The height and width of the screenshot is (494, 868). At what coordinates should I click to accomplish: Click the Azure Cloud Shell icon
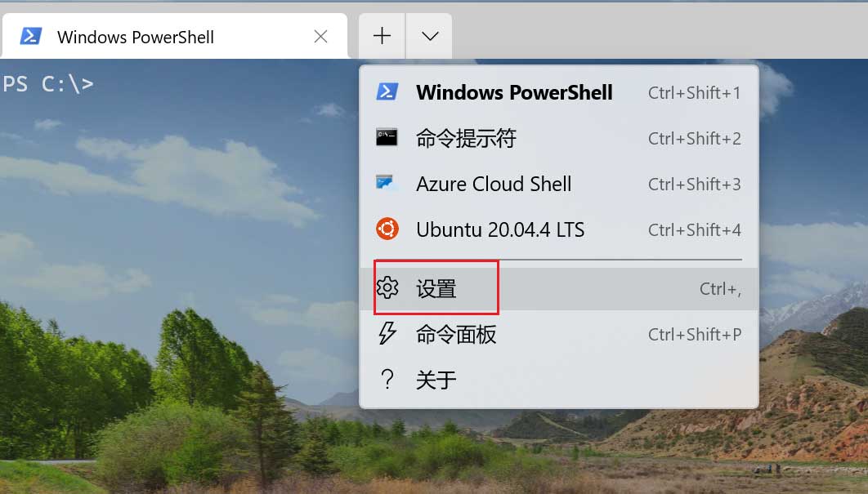[x=386, y=183]
